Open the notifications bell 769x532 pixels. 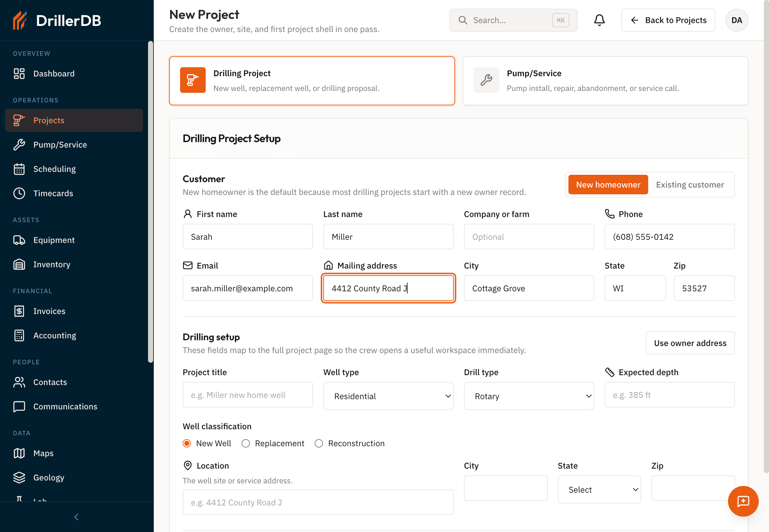pyautogui.click(x=599, y=20)
